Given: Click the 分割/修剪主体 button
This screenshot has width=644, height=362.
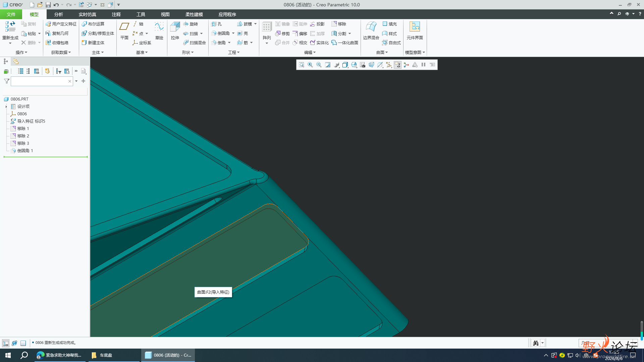Looking at the screenshot, I should tap(98, 34).
